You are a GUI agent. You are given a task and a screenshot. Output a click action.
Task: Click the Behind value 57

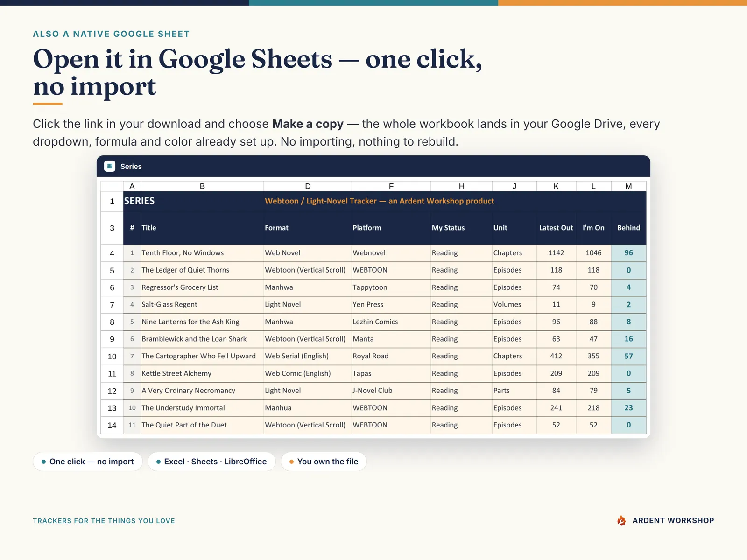(x=629, y=356)
